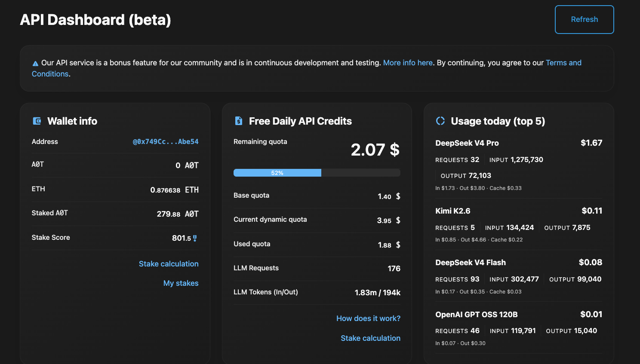
Task: Open Stake calculation link in Wallet info
Action: coord(169,264)
